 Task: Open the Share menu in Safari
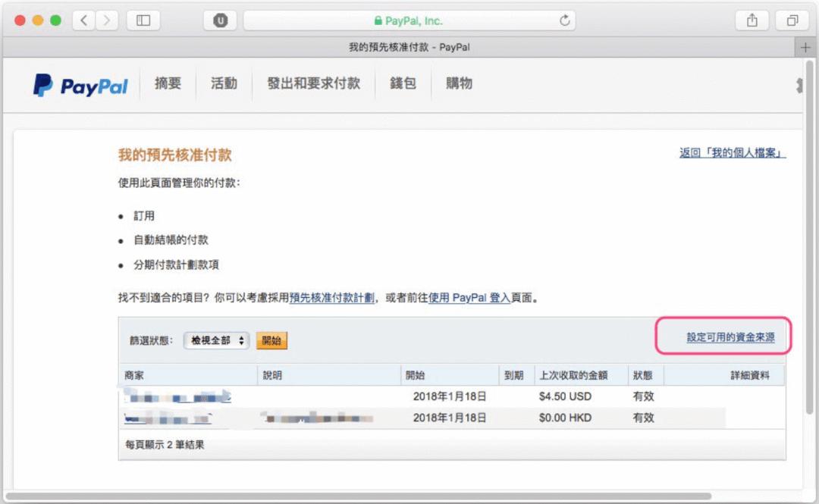coord(752,20)
